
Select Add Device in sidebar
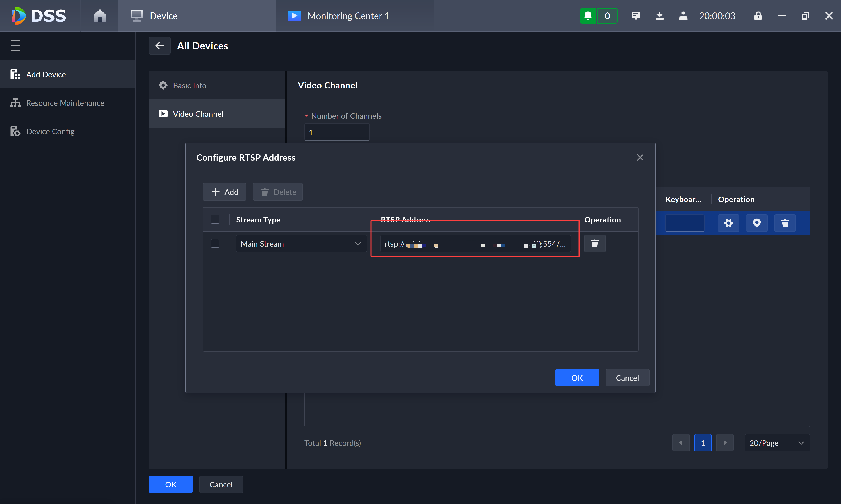(x=68, y=74)
